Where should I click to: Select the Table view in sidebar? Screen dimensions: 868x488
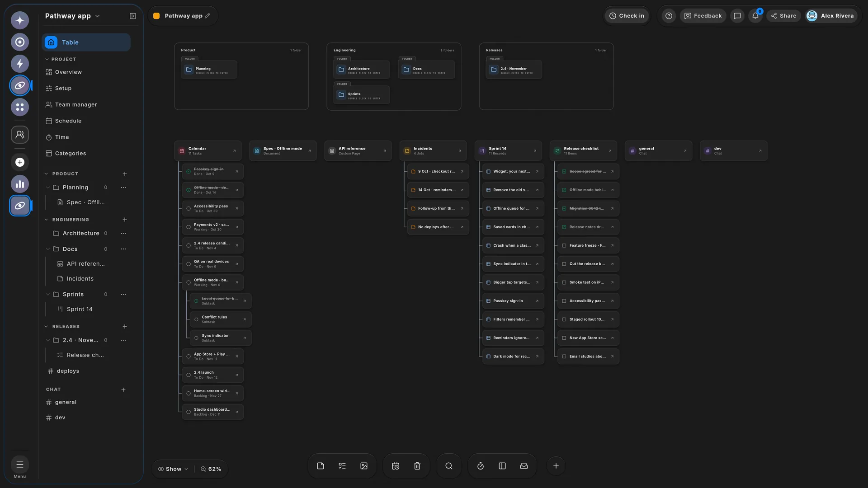pyautogui.click(x=86, y=42)
